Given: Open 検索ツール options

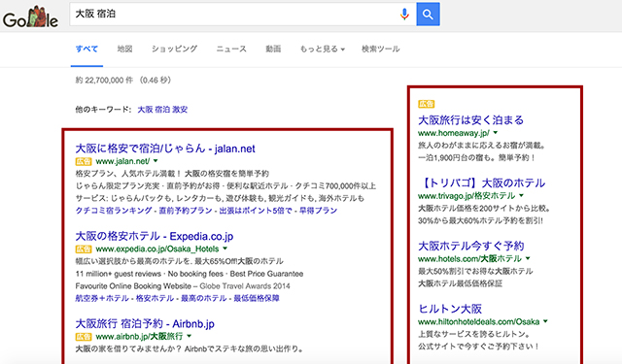Looking at the screenshot, I should click(x=380, y=50).
